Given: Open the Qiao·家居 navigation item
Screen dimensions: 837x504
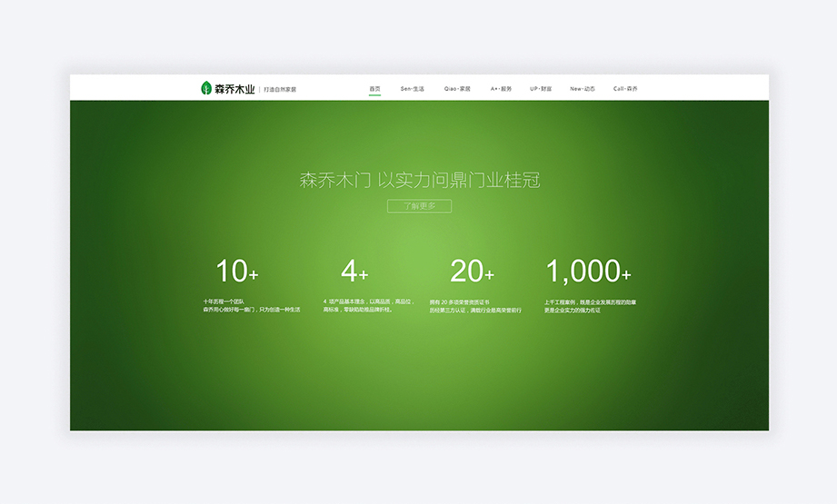Looking at the screenshot, I should pyautogui.click(x=457, y=89).
